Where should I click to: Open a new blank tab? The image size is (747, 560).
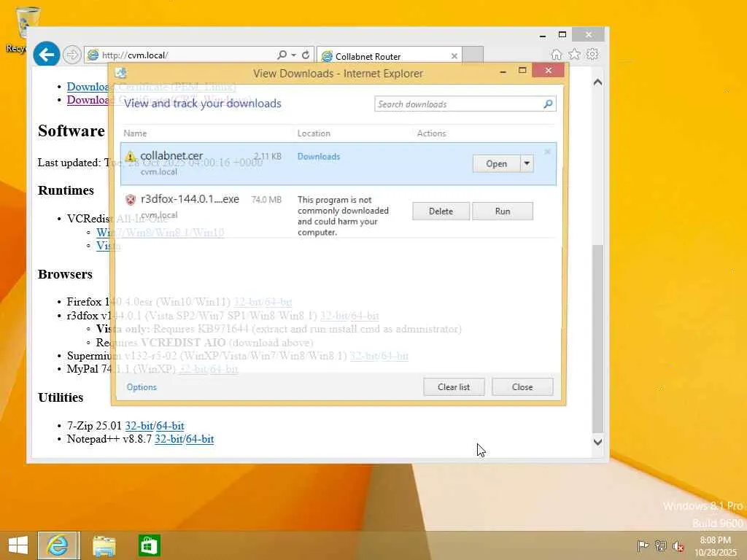coord(473,55)
